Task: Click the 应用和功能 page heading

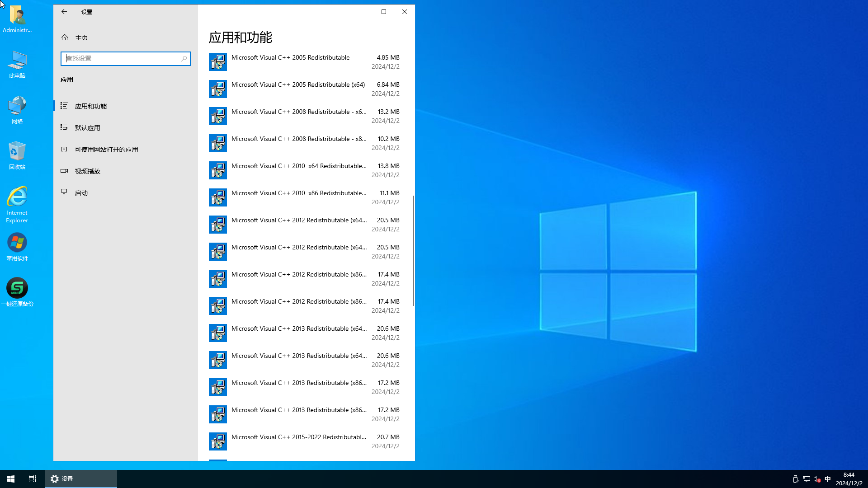Action: (x=241, y=37)
